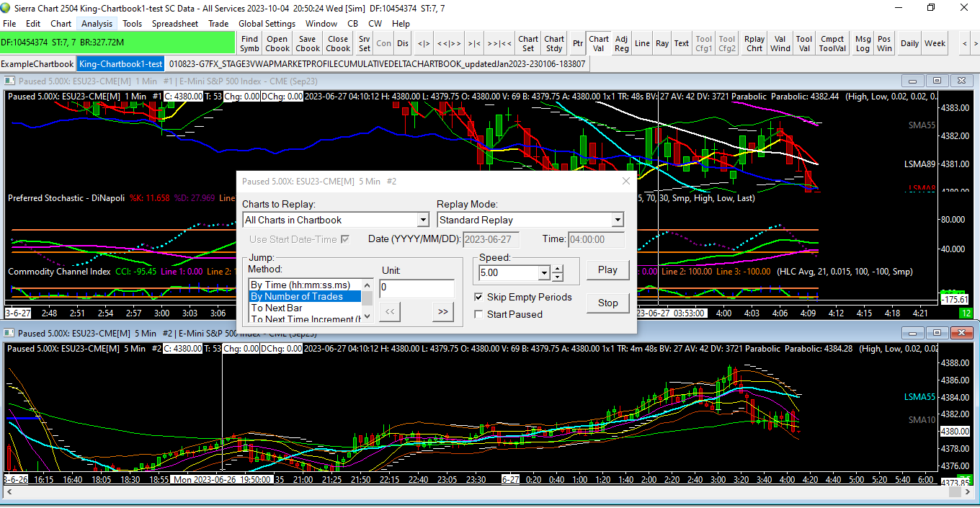The width and height of the screenshot is (980, 508).
Task: Open the Tools menu
Action: (133, 23)
